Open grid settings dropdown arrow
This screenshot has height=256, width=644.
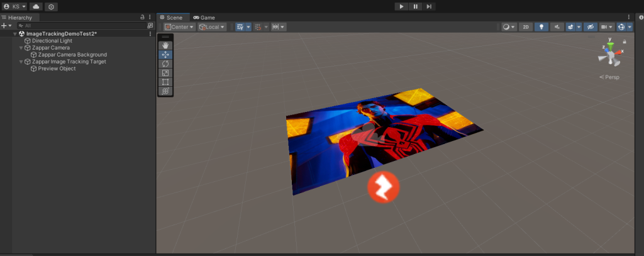click(x=248, y=26)
